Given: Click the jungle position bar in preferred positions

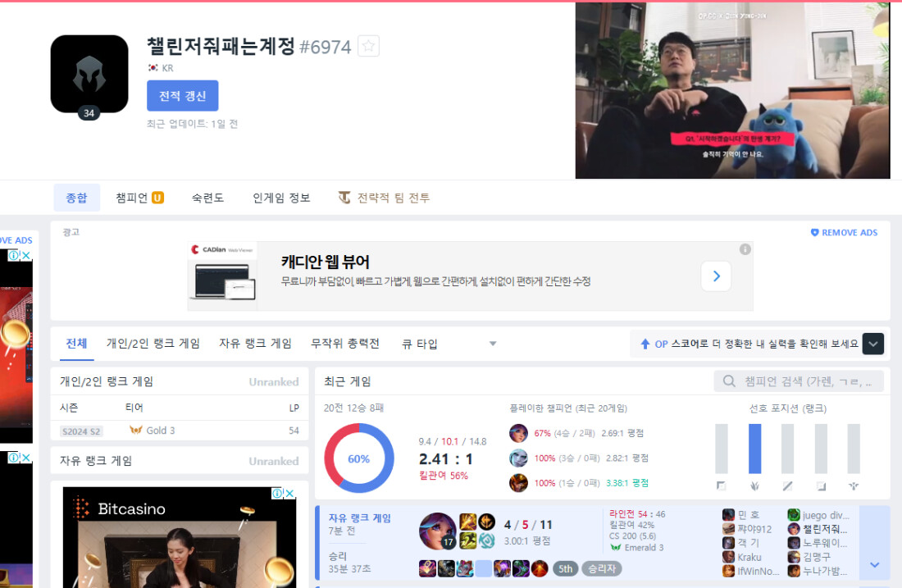Looking at the screenshot, I should pos(754,449).
